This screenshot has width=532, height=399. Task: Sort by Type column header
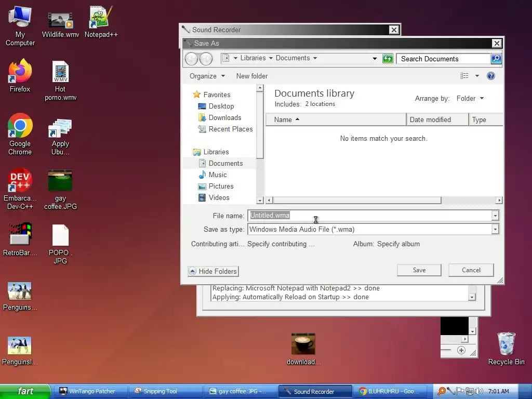486,119
